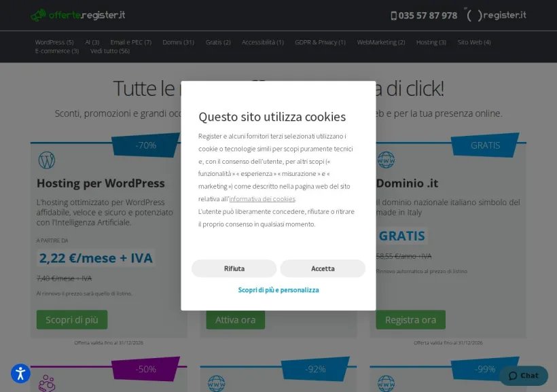Open the GDPR & Privacy (1) category
This screenshot has width=557, height=392.
(320, 42)
